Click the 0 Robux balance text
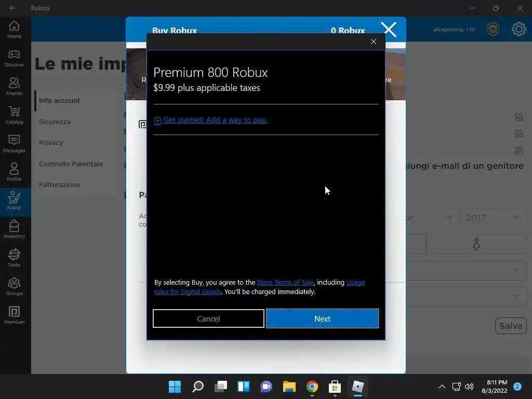 pos(348,31)
